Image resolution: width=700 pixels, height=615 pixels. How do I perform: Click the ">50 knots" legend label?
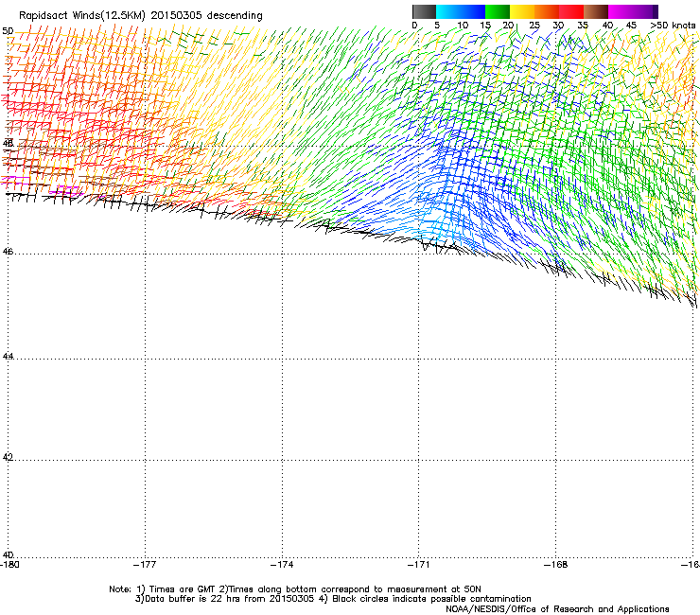(x=674, y=26)
